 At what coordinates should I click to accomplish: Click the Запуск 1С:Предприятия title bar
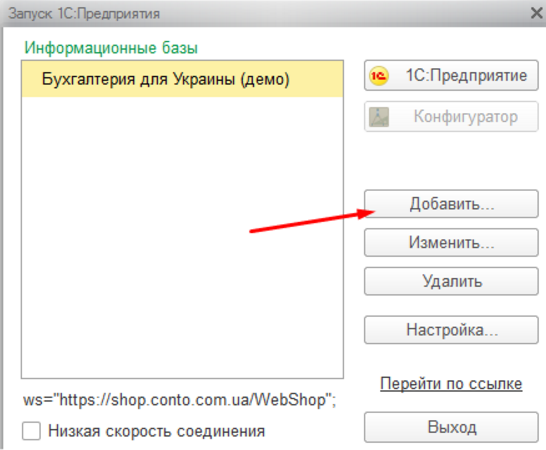coord(265,13)
